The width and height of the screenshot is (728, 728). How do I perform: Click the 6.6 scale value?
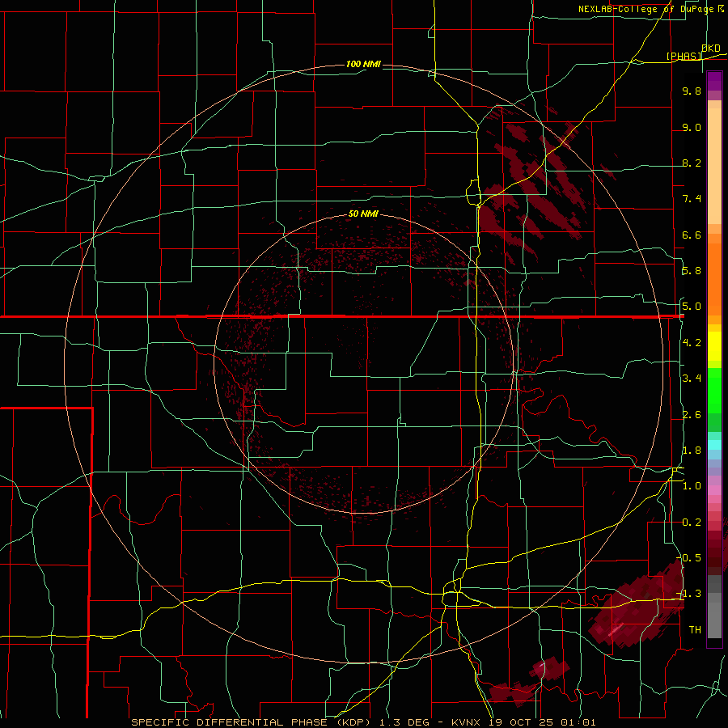pos(692,235)
